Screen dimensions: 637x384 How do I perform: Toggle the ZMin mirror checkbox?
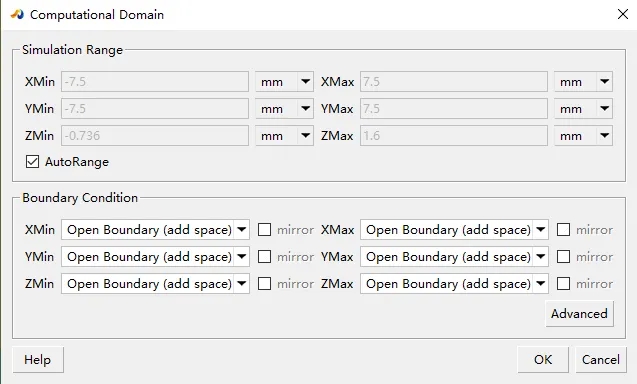click(x=264, y=284)
